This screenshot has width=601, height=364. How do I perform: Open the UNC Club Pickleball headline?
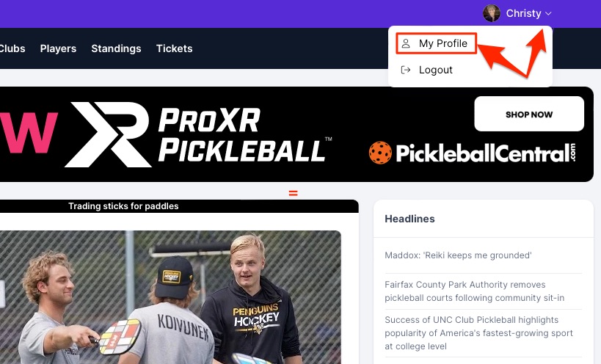[478, 333]
